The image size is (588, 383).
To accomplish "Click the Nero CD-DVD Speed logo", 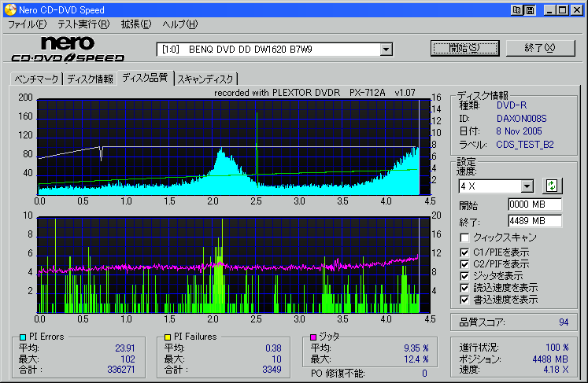I will [x=68, y=49].
